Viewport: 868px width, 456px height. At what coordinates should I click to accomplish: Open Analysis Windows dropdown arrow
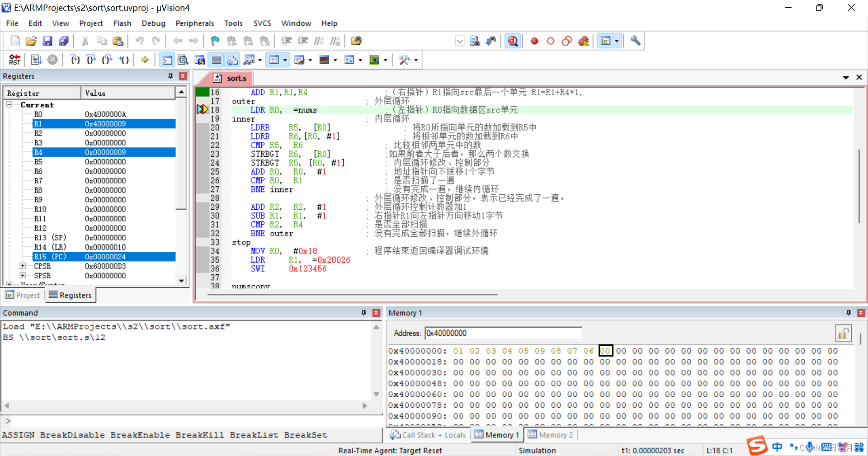pos(335,60)
